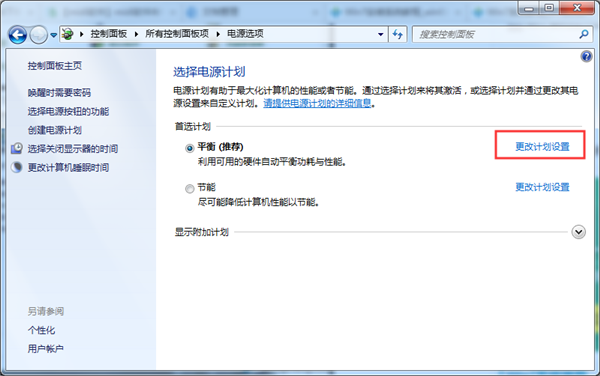Open 更改计划设置 for the 节能 plan

coord(542,187)
